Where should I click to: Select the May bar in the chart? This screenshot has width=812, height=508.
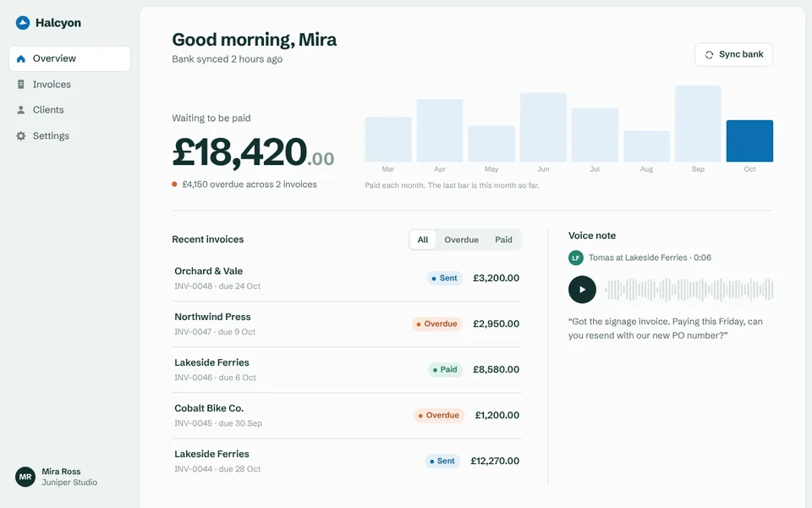tap(491, 144)
